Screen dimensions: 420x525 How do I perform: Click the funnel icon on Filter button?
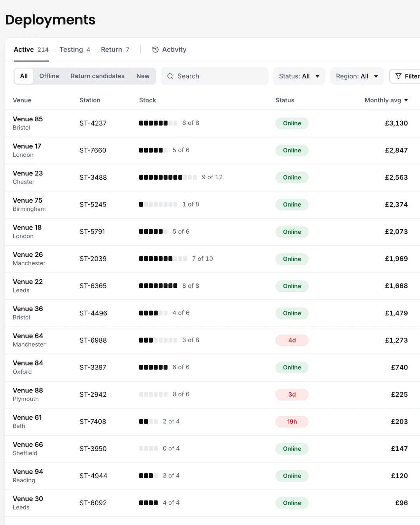pyautogui.click(x=398, y=76)
